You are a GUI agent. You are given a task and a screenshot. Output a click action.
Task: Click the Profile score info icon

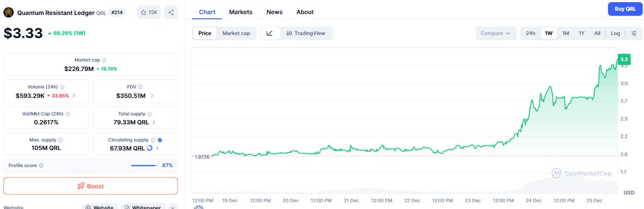click(41, 166)
